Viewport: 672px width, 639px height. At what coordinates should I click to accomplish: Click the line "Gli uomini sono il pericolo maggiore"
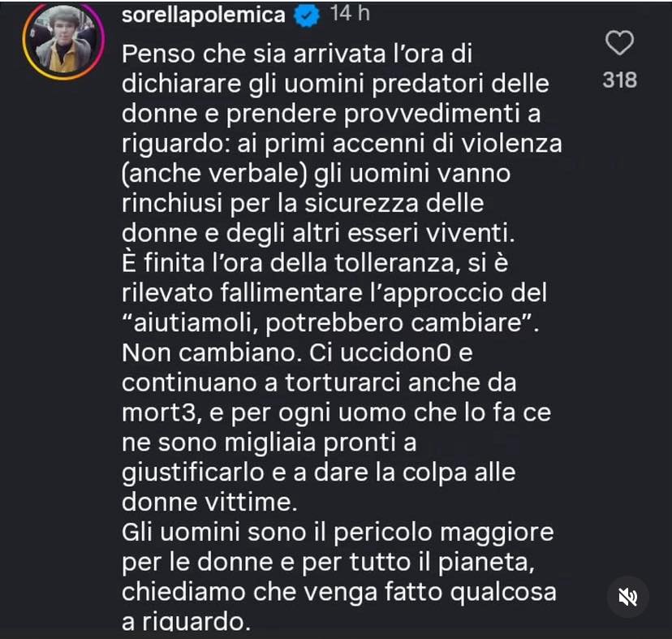coord(338,533)
